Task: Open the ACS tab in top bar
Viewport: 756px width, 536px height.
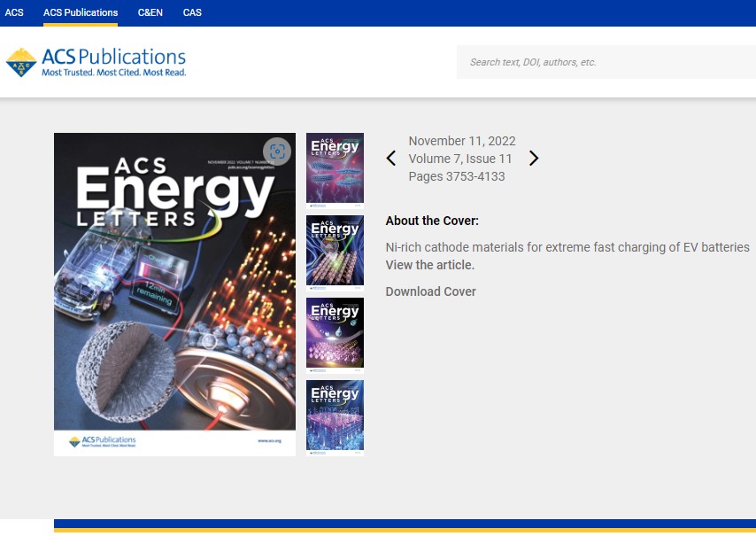Action: pyautogui.click(x=14, y=12)
